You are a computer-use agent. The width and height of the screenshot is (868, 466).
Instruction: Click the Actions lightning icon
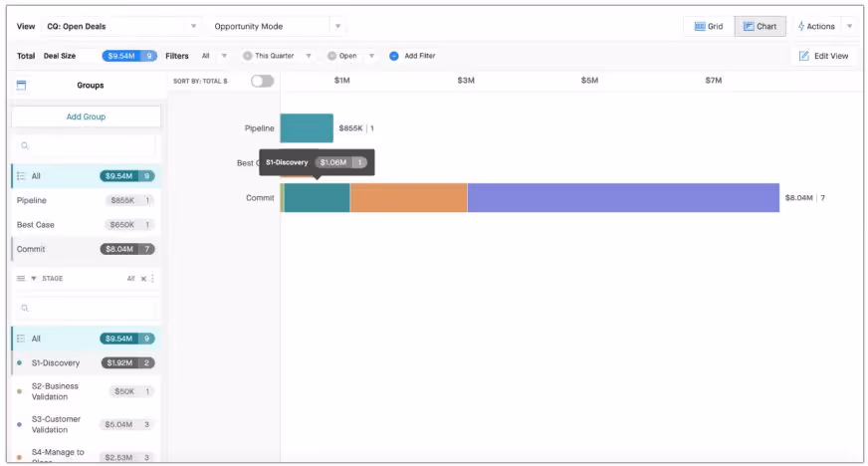pyautogui.click(x=801, y=26)
